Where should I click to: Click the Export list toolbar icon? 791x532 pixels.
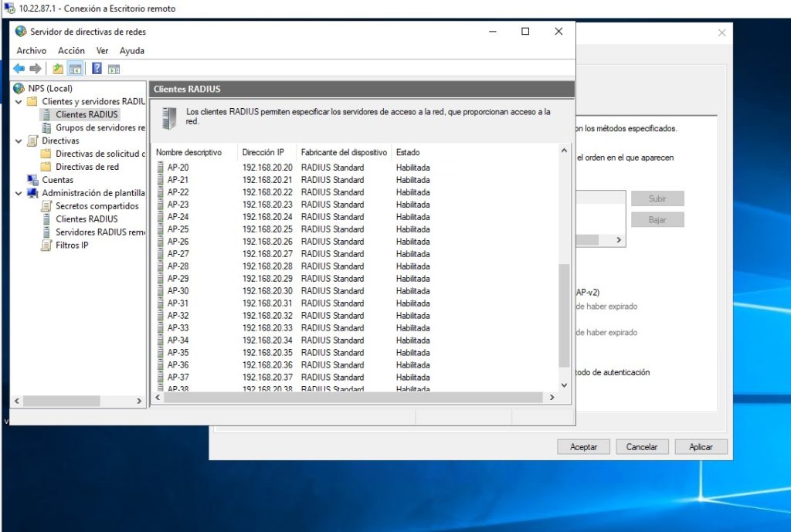click(x=58, y=68)
